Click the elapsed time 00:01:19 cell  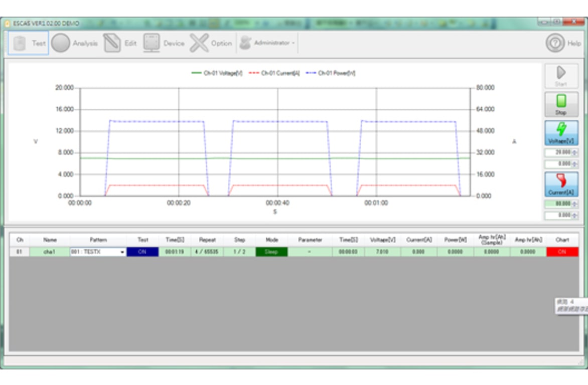(x=175, y=252)
